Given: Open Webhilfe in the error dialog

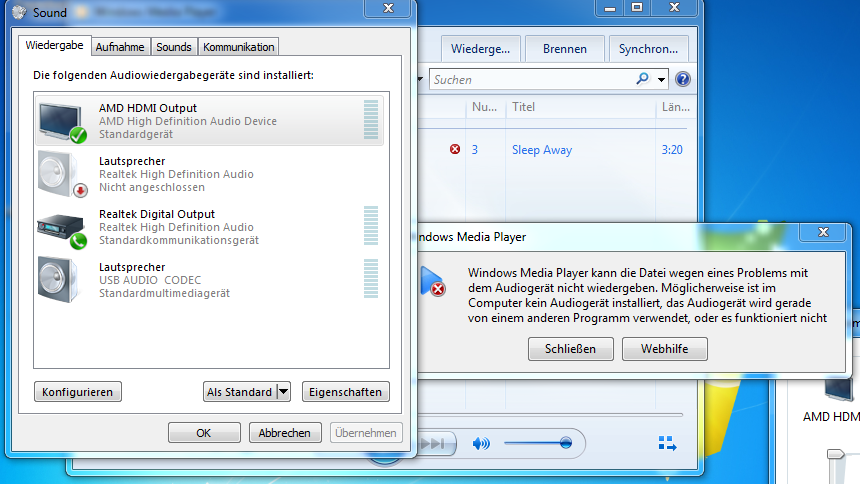Looking at the screenshot, I should pyautogui.click(x=665, y=348).
